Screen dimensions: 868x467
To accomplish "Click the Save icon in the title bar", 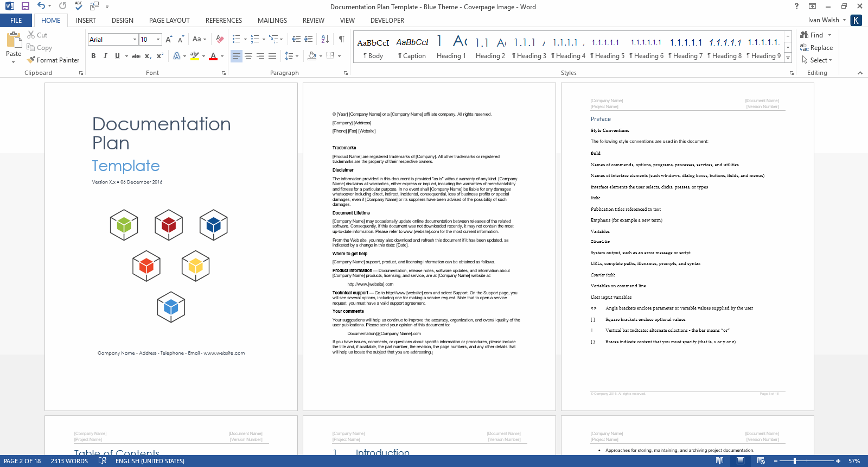I will pos(25,6).
